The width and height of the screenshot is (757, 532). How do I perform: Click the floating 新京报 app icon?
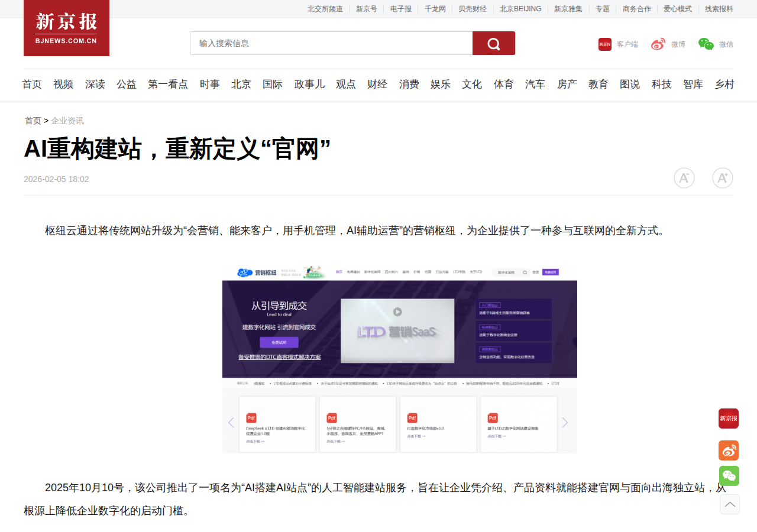tap(729, 419)
